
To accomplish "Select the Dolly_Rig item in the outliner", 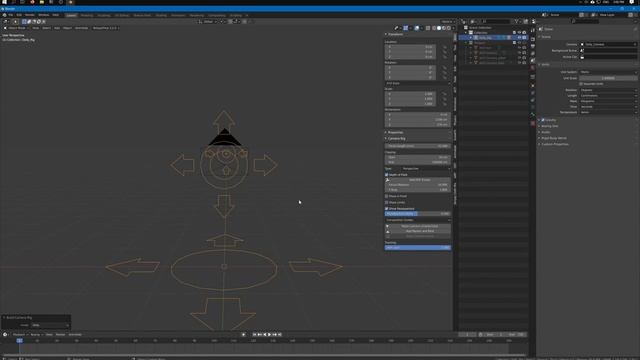I will coord(485,38).
